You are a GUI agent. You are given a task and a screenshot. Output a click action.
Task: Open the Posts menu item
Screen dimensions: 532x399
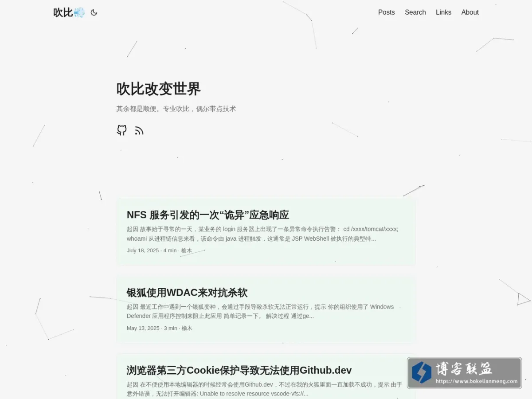(387, 12)
